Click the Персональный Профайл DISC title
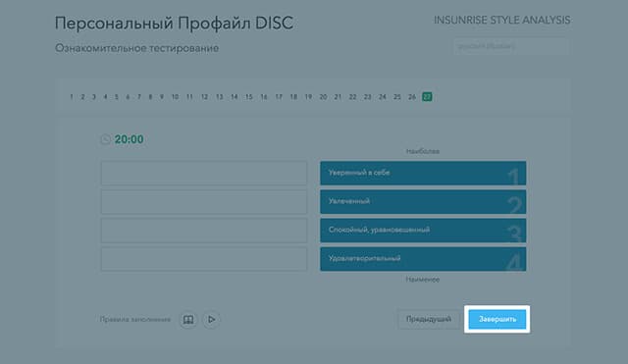 click(175, 24)
